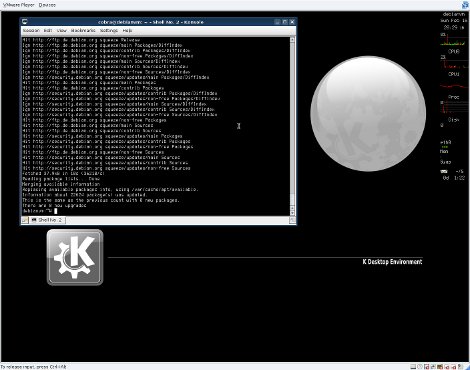Open the Edit menu in Konsole

point(48,30)
